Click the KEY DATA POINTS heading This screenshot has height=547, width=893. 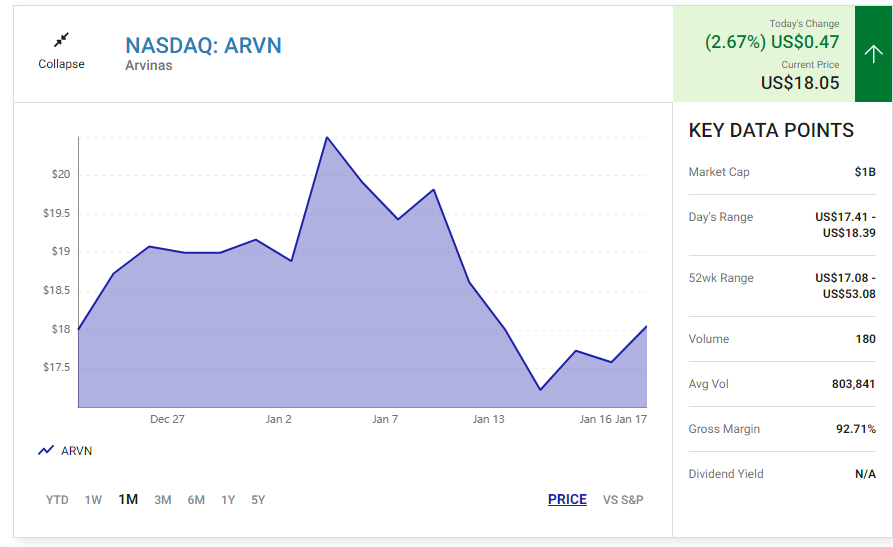(771, 130)
